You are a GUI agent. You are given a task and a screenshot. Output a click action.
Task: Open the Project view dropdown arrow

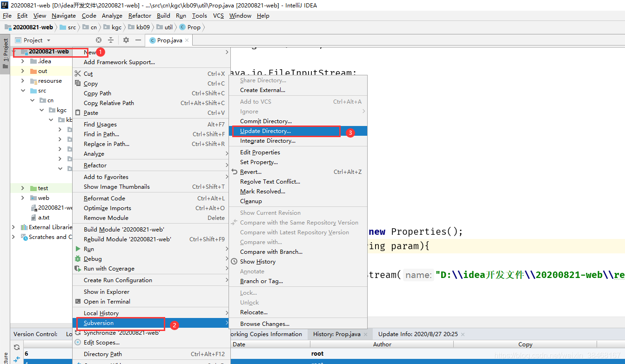pyautogui.click(x=48, y=40)
